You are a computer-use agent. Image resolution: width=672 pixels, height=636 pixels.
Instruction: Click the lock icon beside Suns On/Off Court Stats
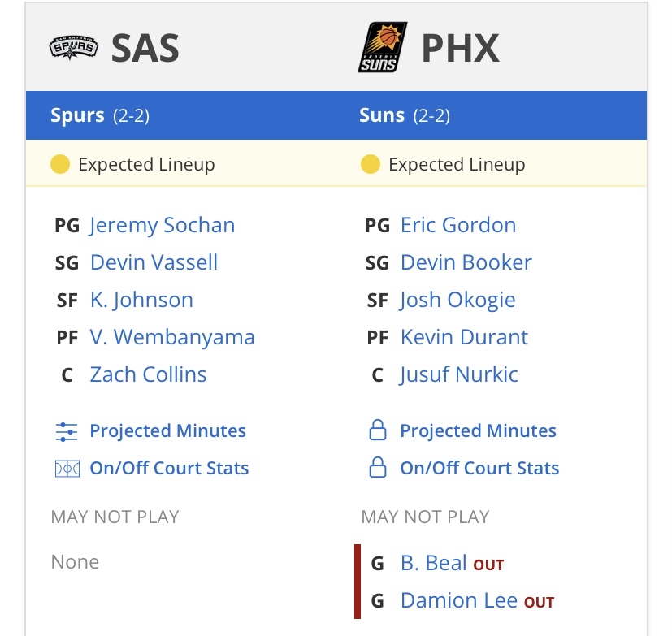coord(377,469)
